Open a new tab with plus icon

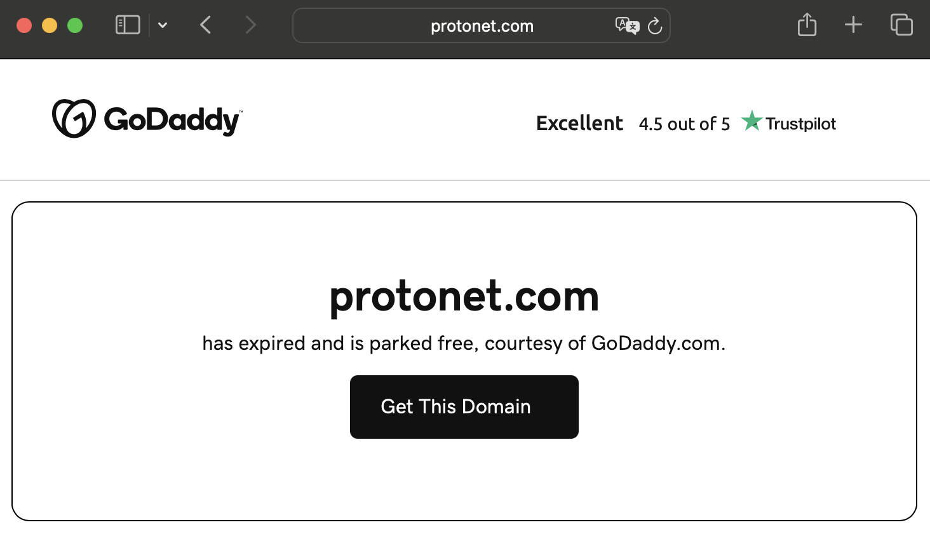pos(853,25)
